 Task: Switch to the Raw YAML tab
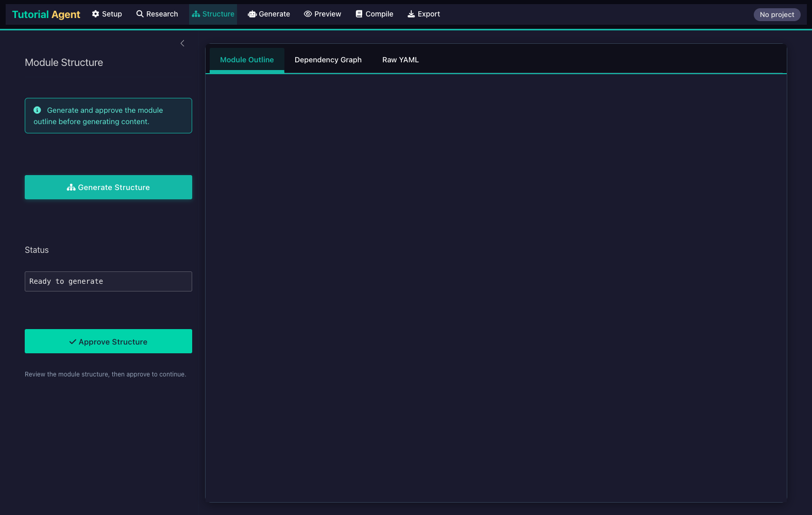pos(400,60)
